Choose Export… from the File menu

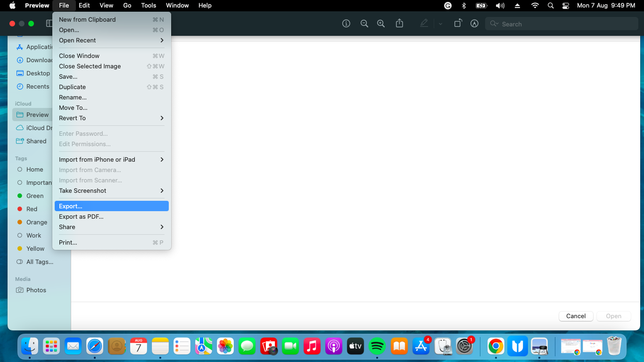(111, 206)
